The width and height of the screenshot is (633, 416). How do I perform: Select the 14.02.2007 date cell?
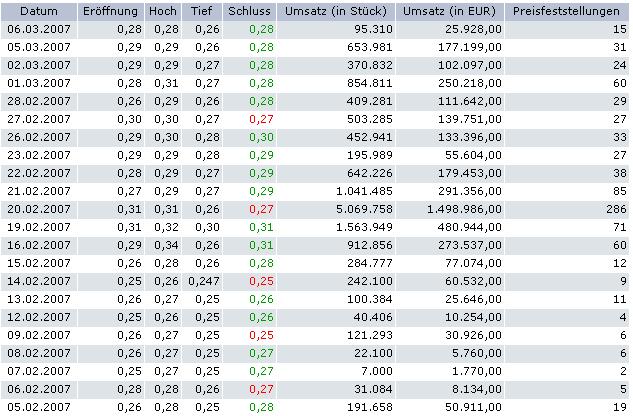tap(37, 281)
